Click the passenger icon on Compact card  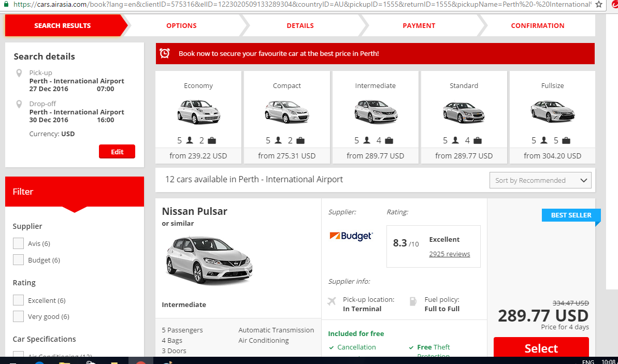coord(278,140)
